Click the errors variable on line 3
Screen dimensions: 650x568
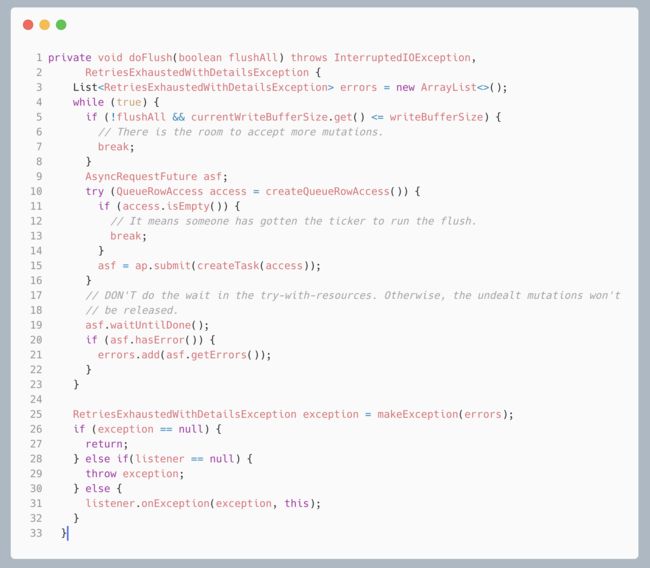point(359,87)
